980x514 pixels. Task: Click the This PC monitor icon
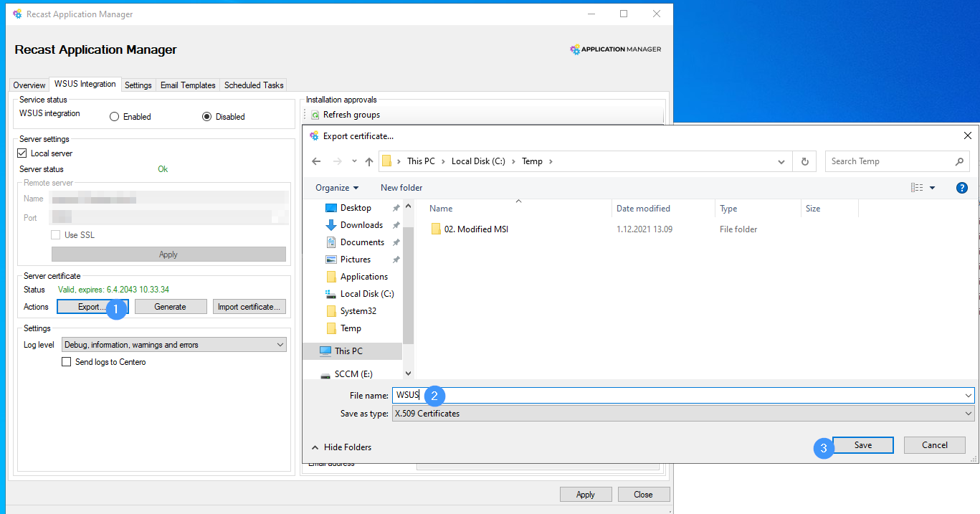[325, 351]
